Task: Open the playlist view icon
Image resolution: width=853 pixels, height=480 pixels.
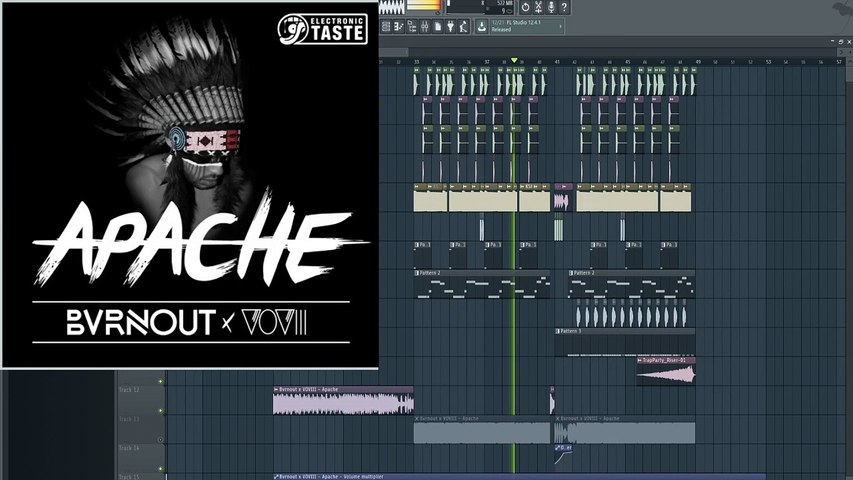Action: pos(386,27)
